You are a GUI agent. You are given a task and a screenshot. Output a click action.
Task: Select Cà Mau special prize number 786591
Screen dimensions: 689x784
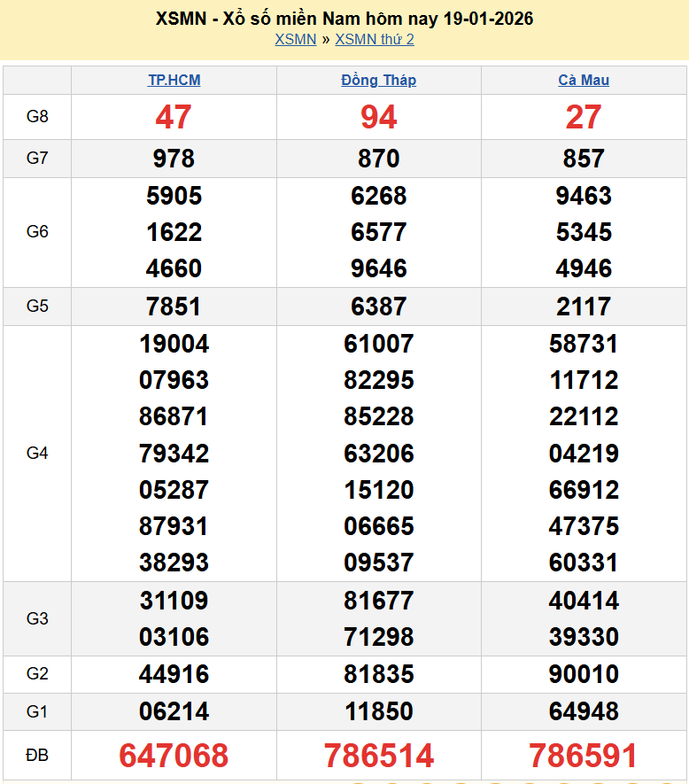[584, 756]
